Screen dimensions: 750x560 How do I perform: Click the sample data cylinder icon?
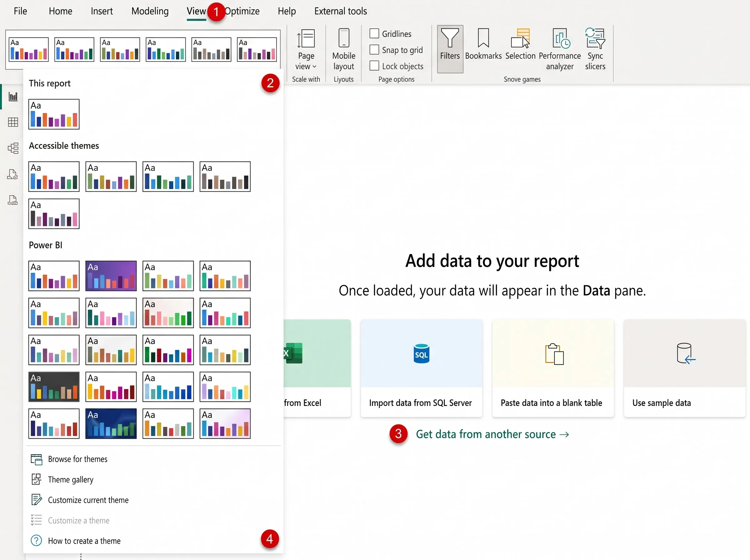coord(686,353)
